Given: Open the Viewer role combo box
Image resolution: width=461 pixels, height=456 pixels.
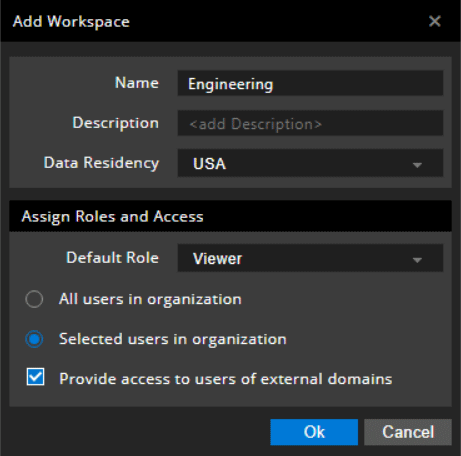Looking at the screenshot, I should coord(310,258).
